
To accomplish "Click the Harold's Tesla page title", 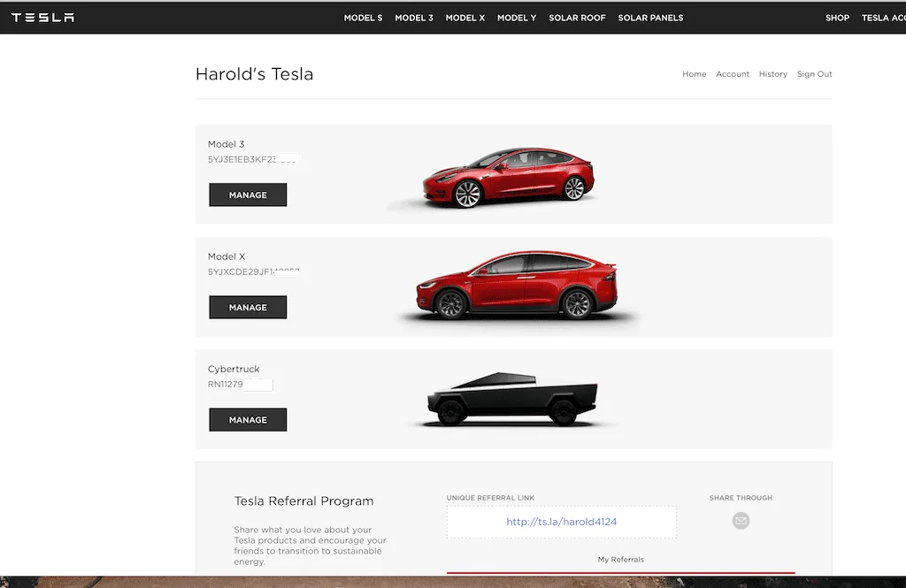I will click(x=254, y=74).
